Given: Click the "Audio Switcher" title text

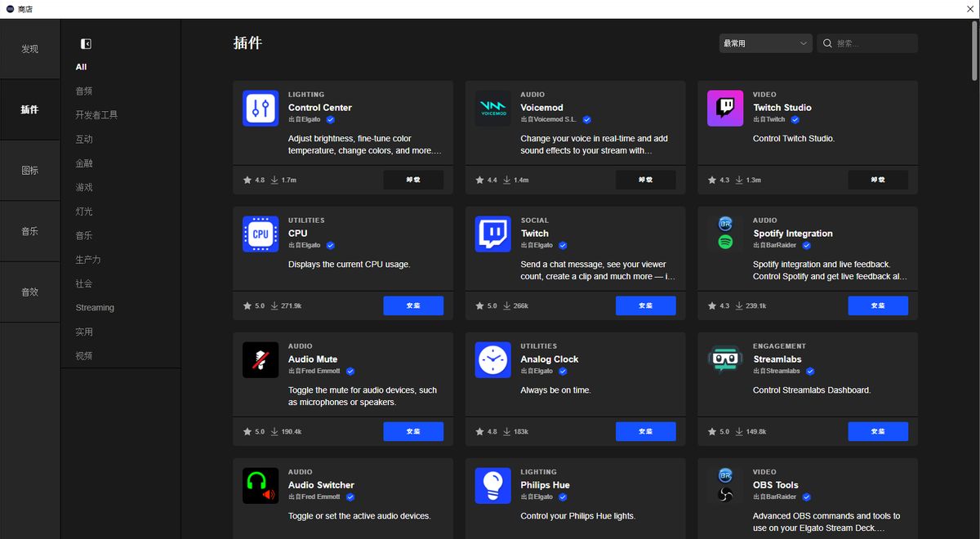Looking at the screenshot, I should click(321, 485).
